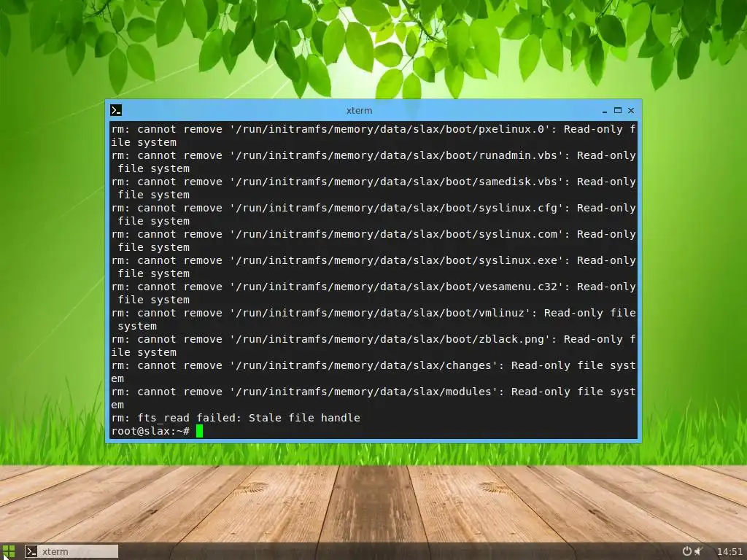This screenshot has height=560, width=747.
Task: Click the vesamenu.c32 error line
Action: (373, 293)
